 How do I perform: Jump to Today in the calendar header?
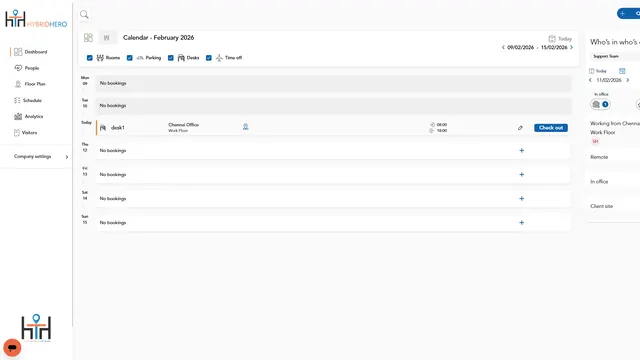[x=560, y=39]
